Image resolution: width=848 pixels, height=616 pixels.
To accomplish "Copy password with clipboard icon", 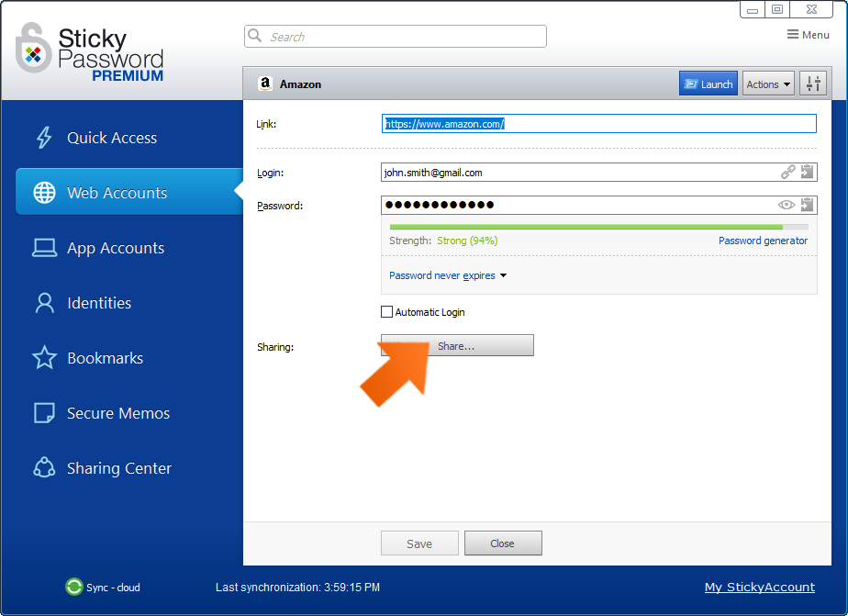I will (x=807, y=205).
